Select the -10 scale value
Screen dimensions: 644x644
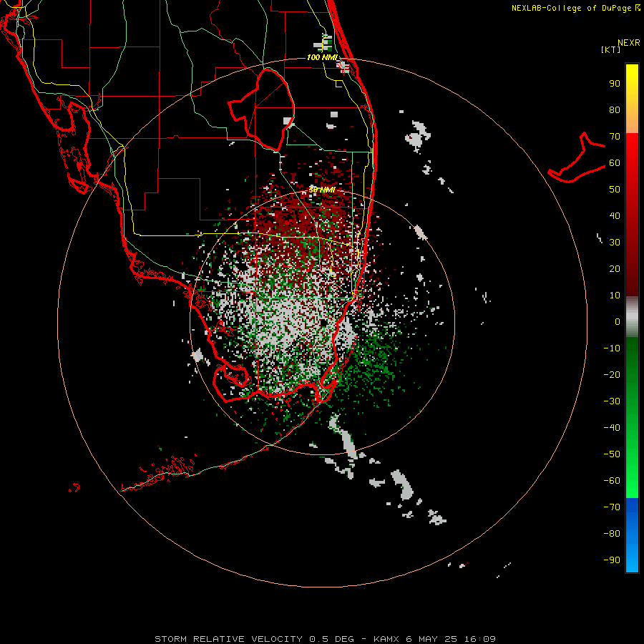(x=612, y=348)
